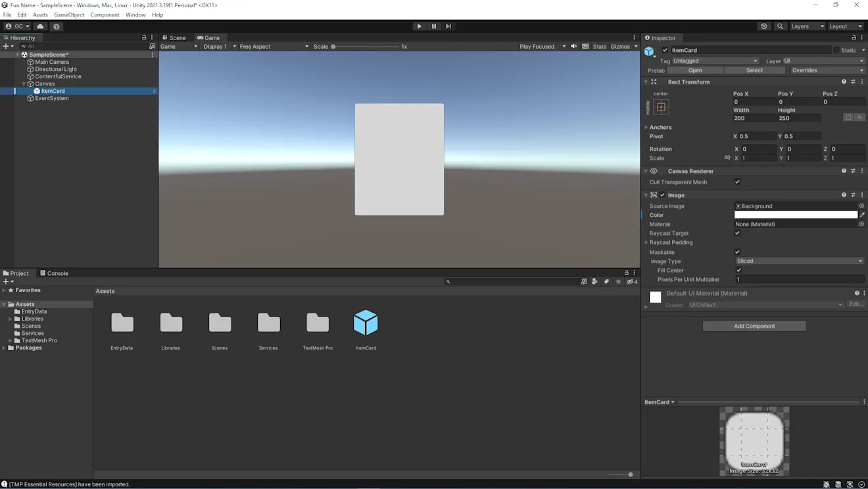This screenshot has width=868, height=489.
Task: Expand the Raycast Padding foldout
Action: click(x=646, y=242)
